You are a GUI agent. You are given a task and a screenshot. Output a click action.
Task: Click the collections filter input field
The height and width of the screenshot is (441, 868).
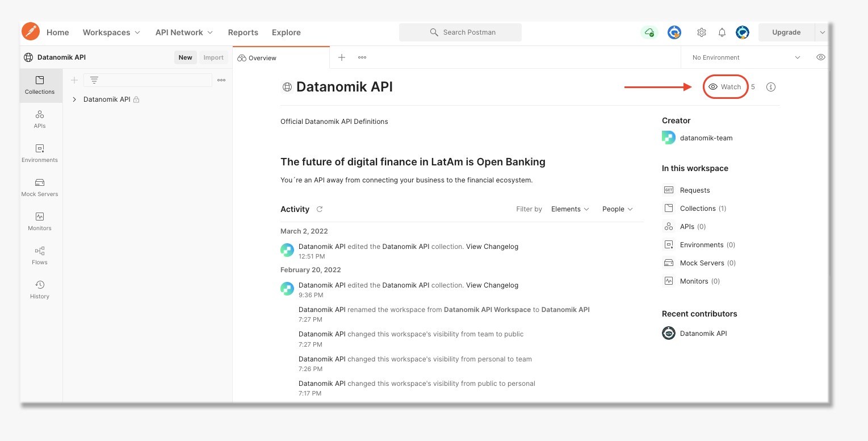pos(148,80)
